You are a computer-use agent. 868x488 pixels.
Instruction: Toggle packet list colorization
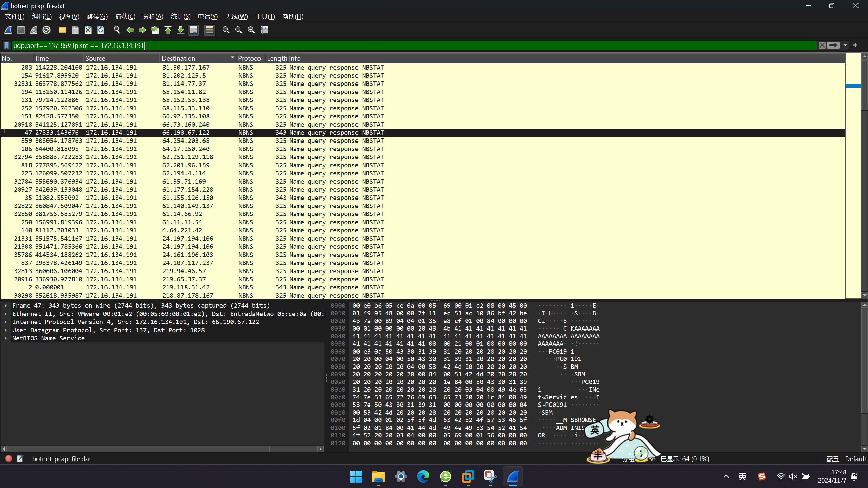coord(210,30)
